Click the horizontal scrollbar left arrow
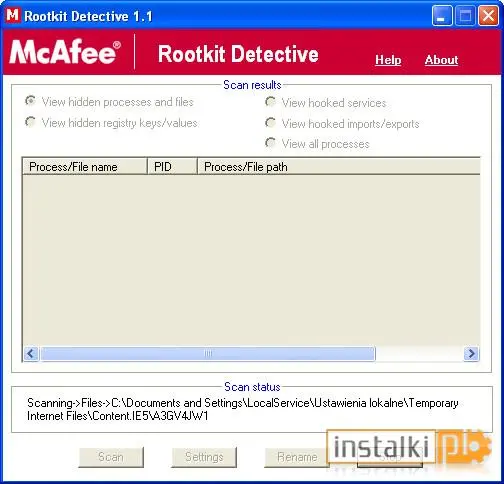The width and height of the screenshot is (504, 484). pos(31,353)
